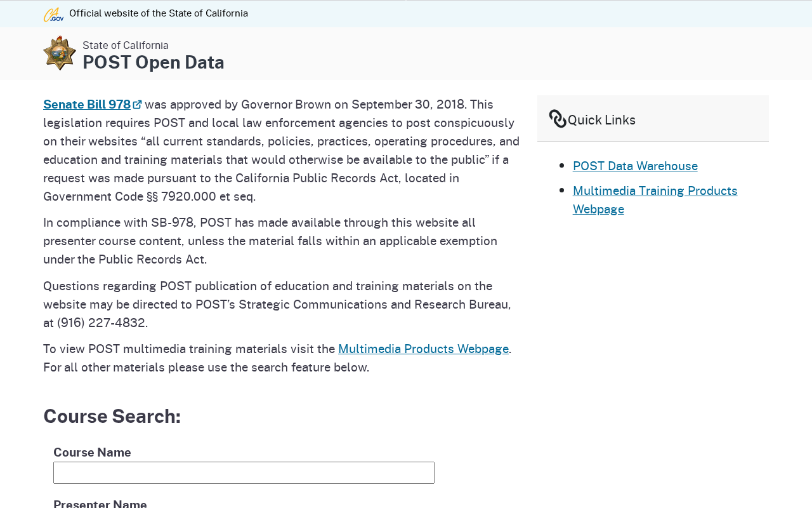Click the Quick Links chain icon
Image resolution: width=812 pixels, height=508 pixels.
tap(558, 119)
